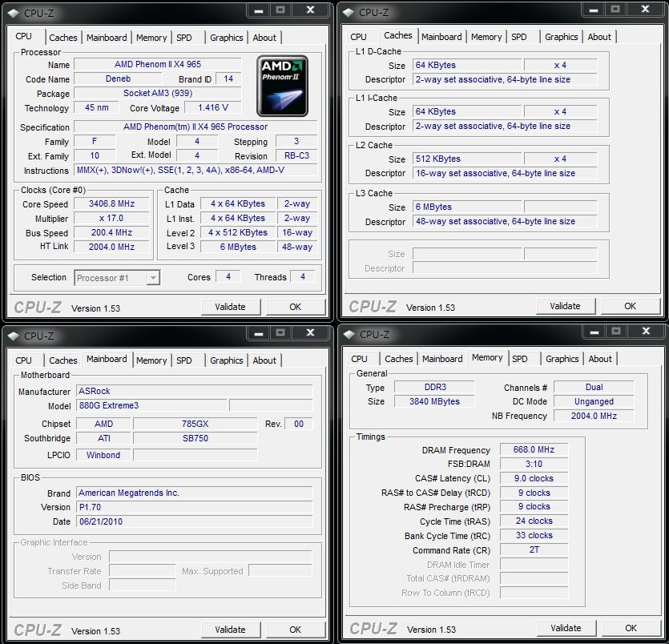This screenshot has width=669, height=644.
Task: Click the Package value 'Socket AM3 (939)'
Action: [158, 94]
